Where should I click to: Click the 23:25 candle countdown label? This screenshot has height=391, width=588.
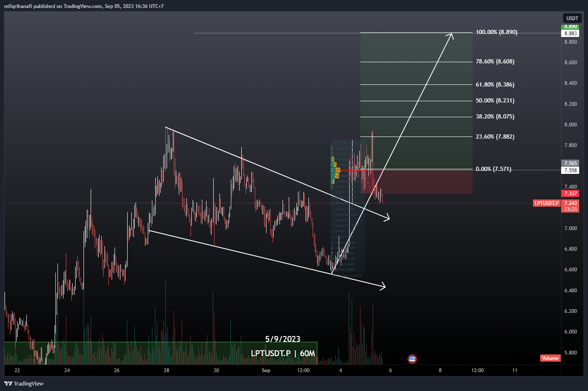[x=570, y=209]
